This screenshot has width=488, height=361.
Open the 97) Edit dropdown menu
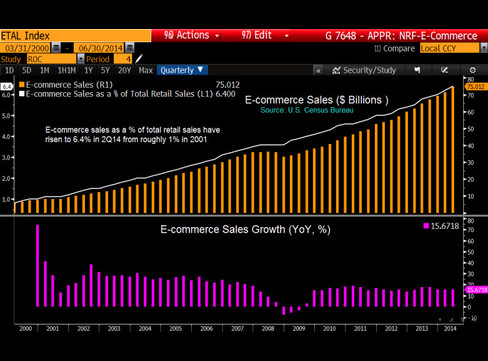[264, 35]
